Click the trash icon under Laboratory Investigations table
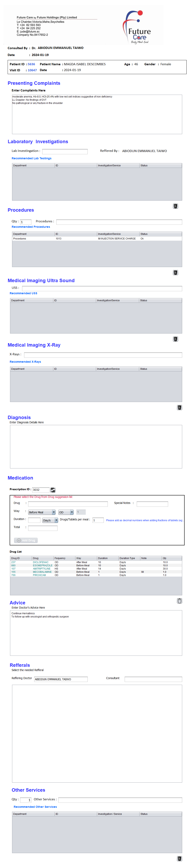This screenshot has width=187, height=868. coord(175,206)
